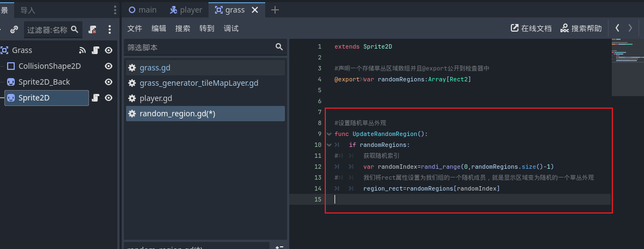Select player.gd in script list

[205, 98]
